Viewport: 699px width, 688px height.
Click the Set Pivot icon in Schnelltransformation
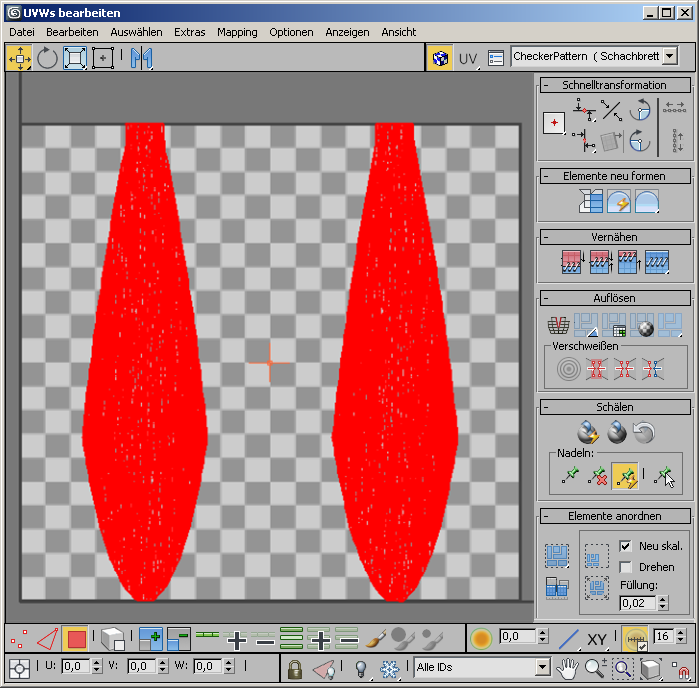[555, 123]
